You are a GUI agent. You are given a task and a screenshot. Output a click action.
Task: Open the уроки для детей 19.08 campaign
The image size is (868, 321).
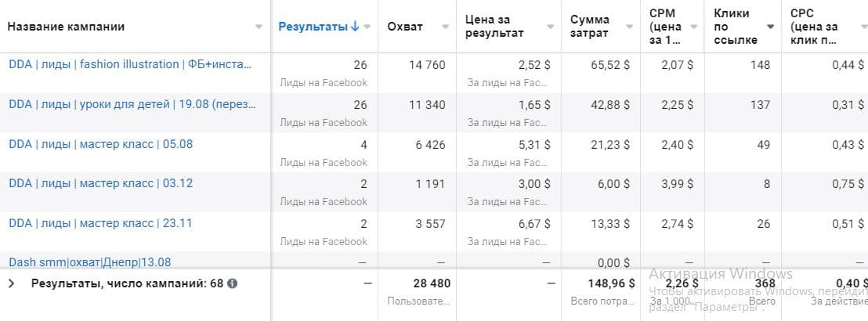click(132, 104)
